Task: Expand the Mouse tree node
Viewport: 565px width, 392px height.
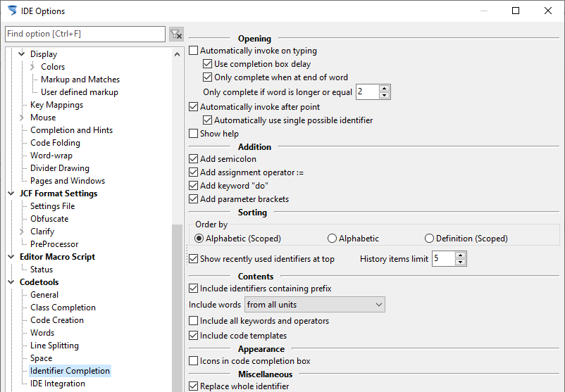Action: 22,118
